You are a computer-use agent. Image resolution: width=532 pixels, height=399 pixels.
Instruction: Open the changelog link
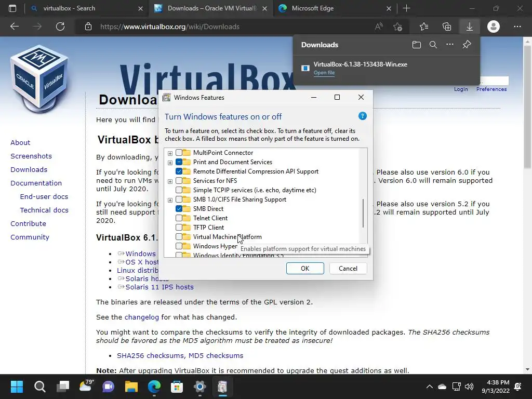pyautogui.click(x=141, y=317)
